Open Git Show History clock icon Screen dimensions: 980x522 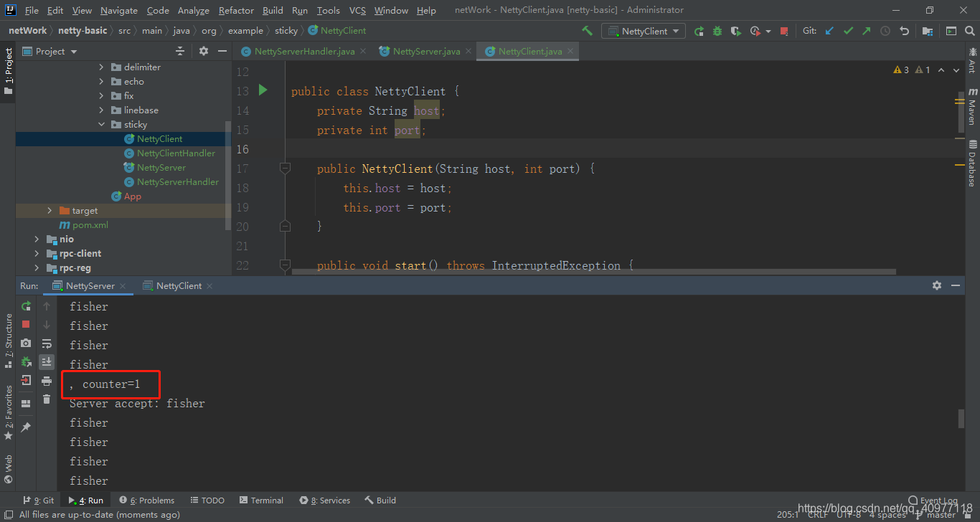click(x=885, y=31)
